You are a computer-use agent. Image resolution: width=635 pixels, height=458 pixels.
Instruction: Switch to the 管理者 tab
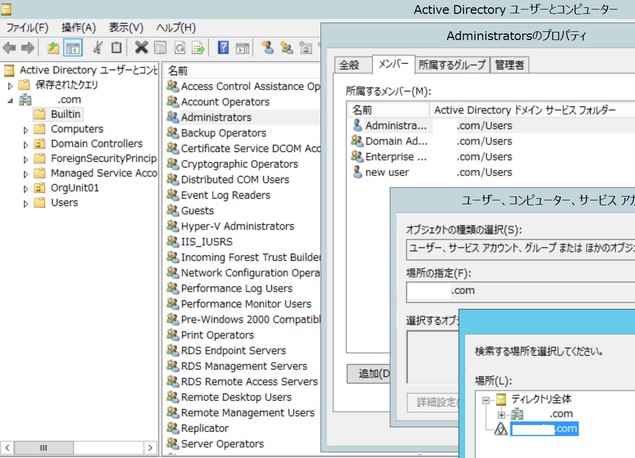pos(509,65)
